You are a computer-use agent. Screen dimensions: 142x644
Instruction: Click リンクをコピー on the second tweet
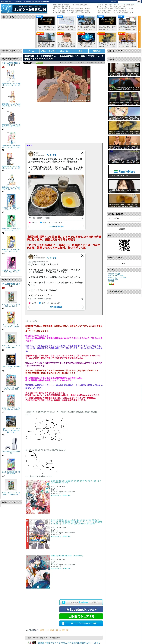coord(54,303)
